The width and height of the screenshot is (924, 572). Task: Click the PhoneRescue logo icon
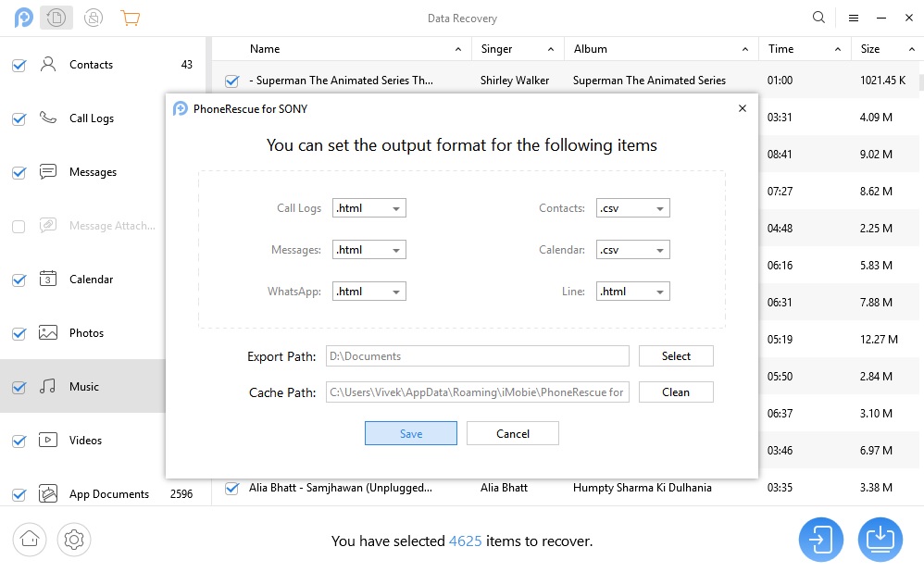click(23, 19)
